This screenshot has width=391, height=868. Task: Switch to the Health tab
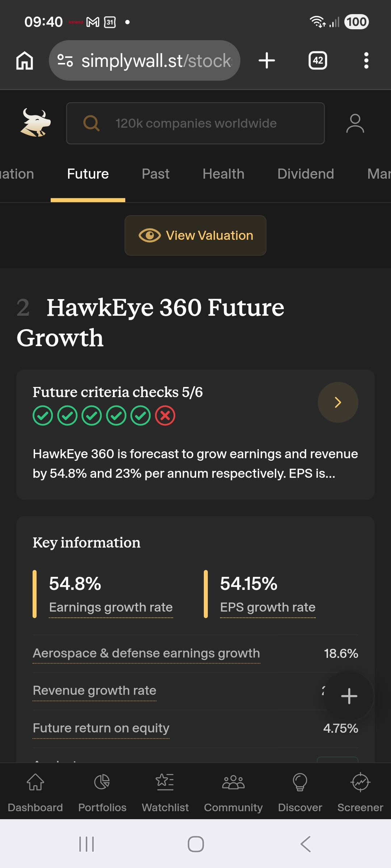[223, 174]
